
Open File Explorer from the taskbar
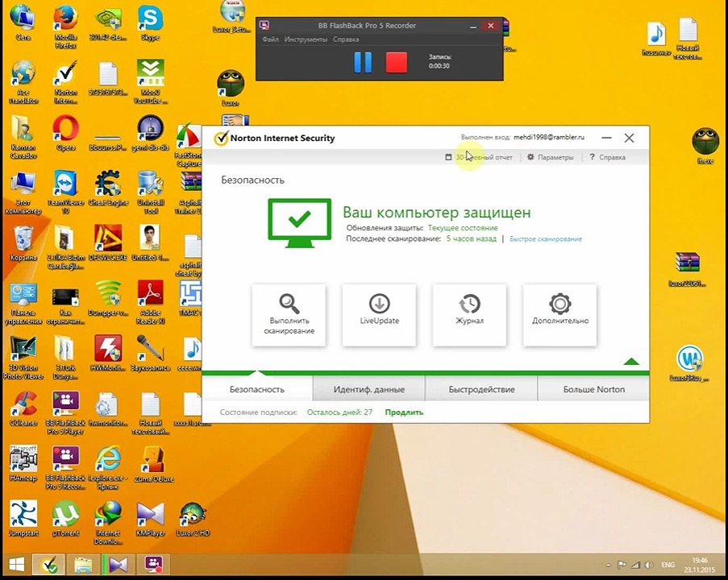pos(83,565)
